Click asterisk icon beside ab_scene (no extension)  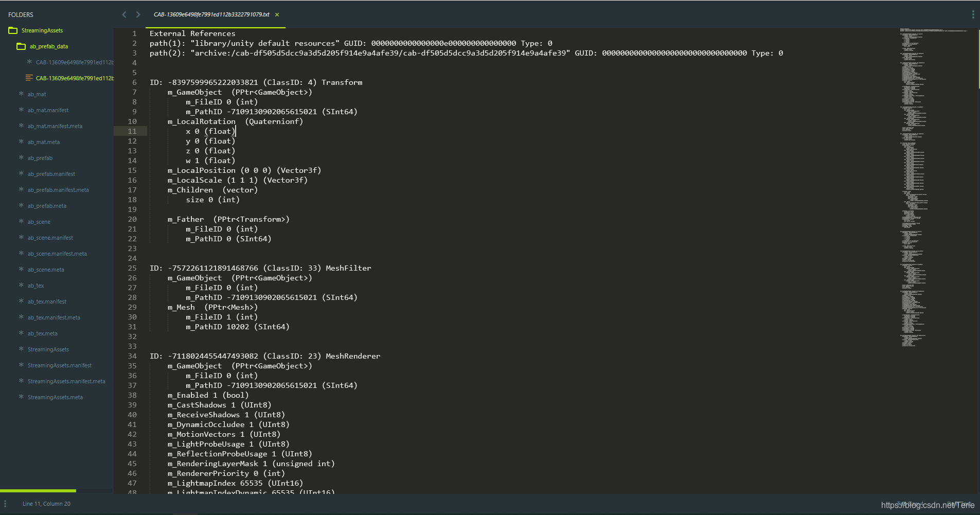[x=21, y=221]
